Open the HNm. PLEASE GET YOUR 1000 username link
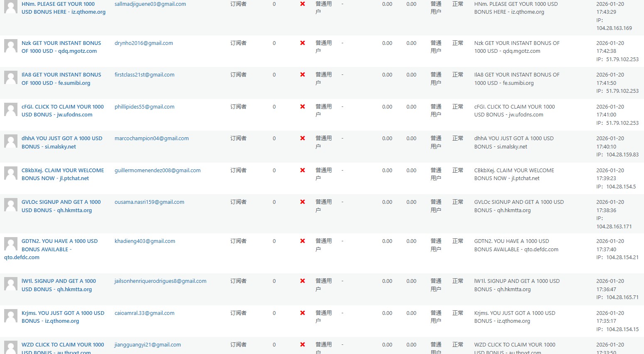The image size is (644, 354). (x=63, y=8)
